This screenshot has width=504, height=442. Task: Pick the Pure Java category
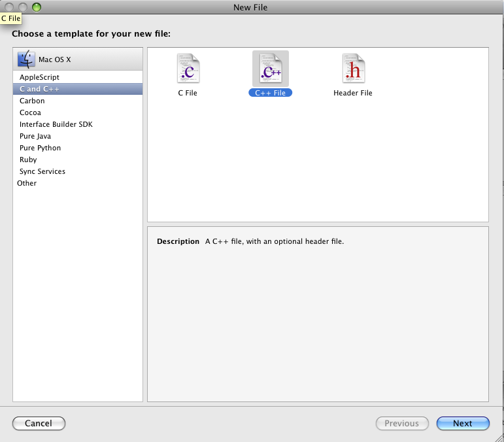click(x=35, y=136)
